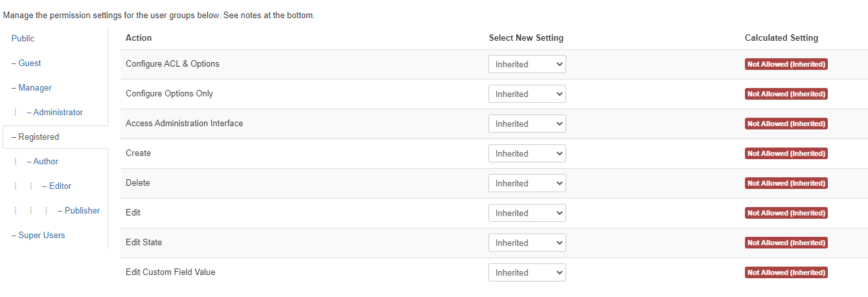868x297 pixels.
Task: Select the Publisher group tab
Action: pos(82,211)
